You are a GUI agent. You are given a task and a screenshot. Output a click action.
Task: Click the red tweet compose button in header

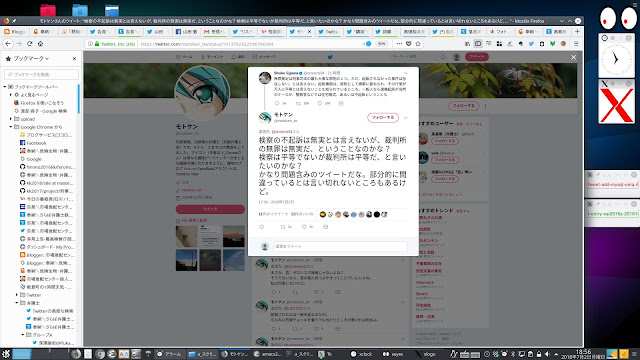(x=477, y=57)
